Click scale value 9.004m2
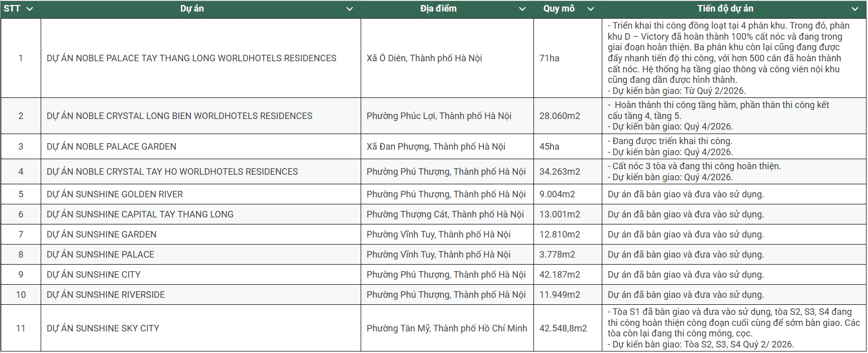This screenshot has height=353, width=868. click(557, 194)
